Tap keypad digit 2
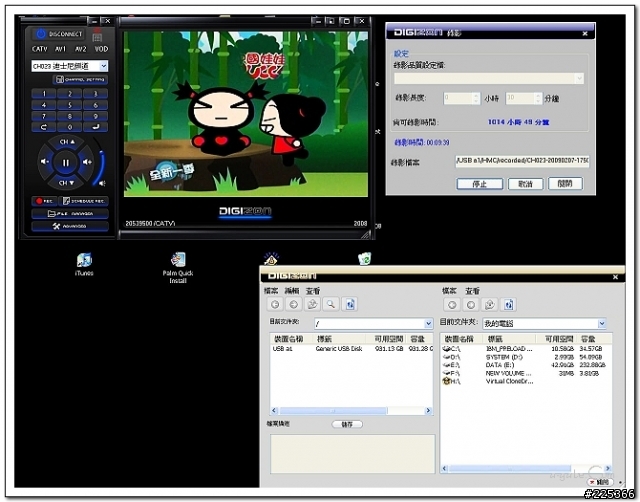Viewport: 640px width, 502px height. point(69,94)
